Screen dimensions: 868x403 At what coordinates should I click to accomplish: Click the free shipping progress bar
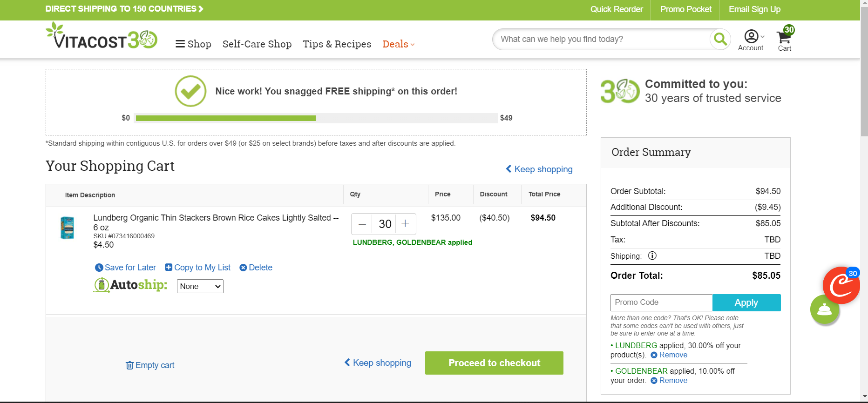point(316,118)
